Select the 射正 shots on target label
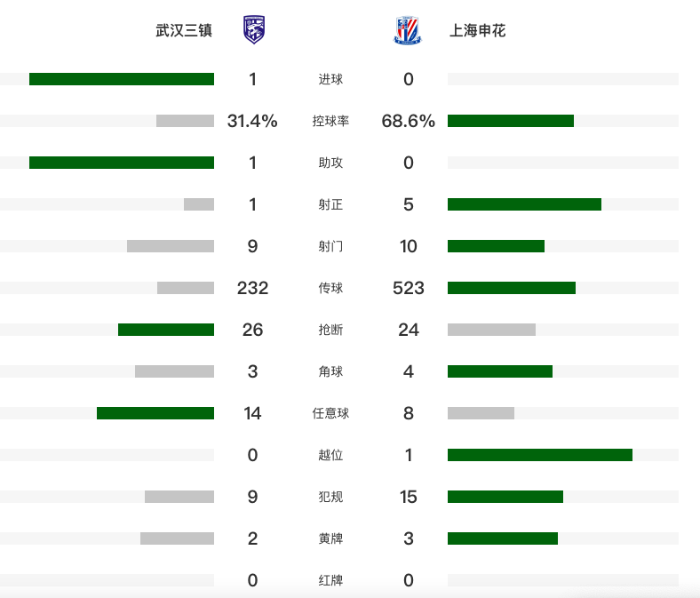Viewport: 700px width, 598px height. [330, 204]
